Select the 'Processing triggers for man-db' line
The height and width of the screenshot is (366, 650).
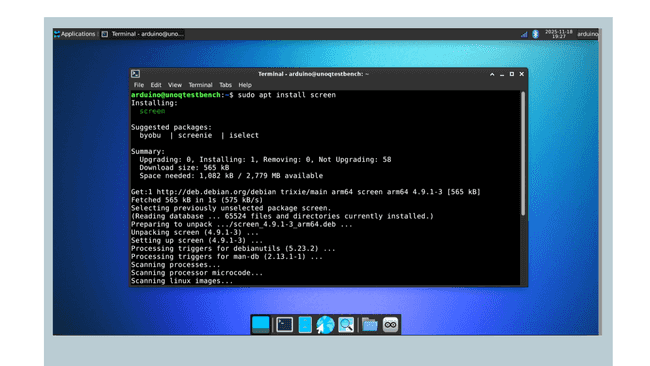227,257
